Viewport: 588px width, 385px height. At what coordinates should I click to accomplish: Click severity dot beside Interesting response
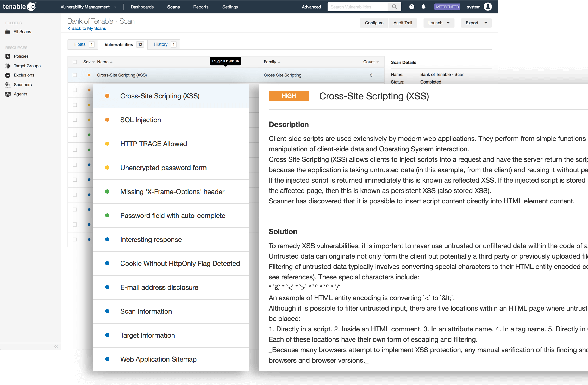coord(107,239)
